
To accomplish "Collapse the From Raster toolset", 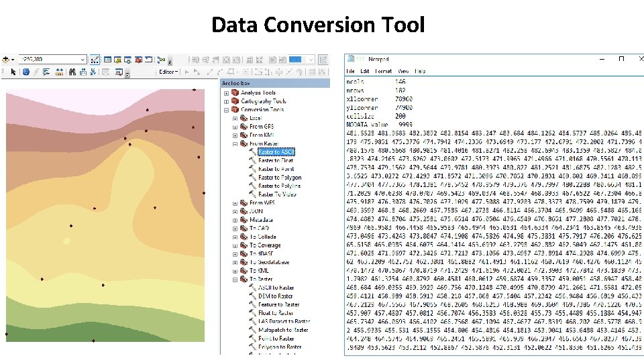I will click(235, 144).
